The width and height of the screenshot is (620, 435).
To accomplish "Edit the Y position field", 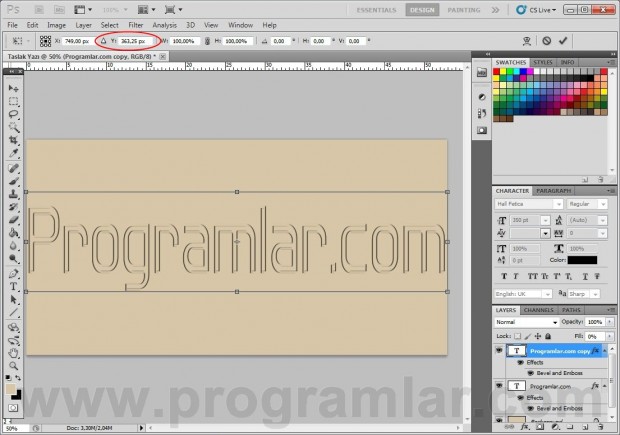I will [134, 41].
